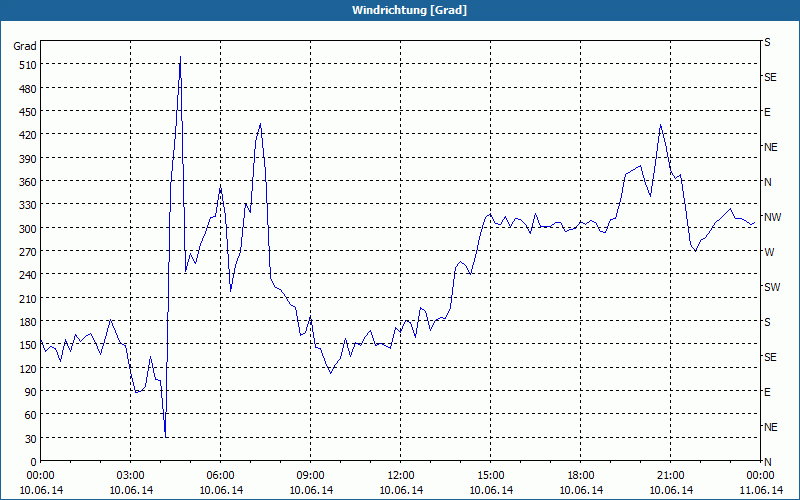Click the 60 y-axis label
Image resolution: width=800 pixels, height=500 pixels.
tap(31, 416)
